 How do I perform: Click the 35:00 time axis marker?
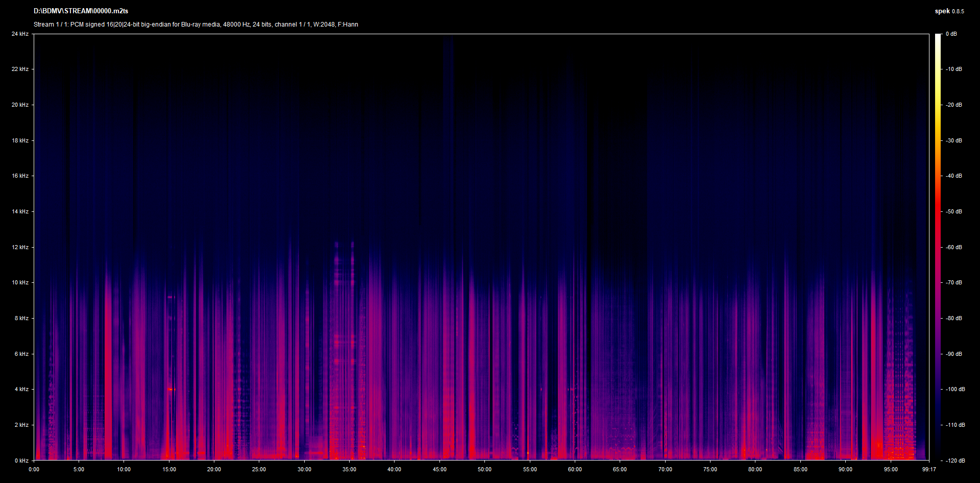click(349, 469)
